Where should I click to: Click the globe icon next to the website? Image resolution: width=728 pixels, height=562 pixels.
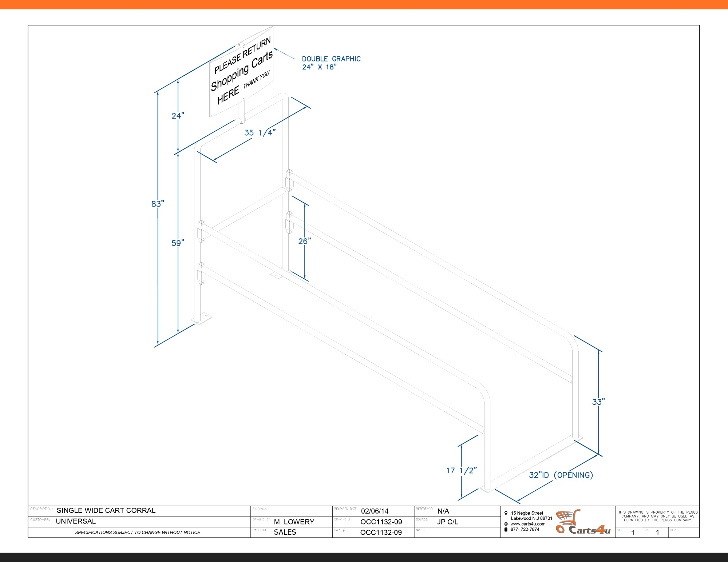(x=506, y=524)
